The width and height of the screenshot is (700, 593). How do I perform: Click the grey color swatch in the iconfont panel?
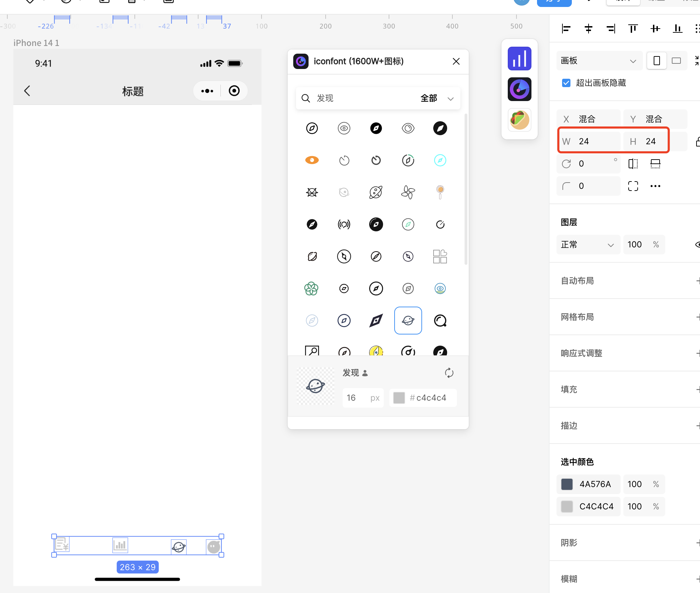[399, 398]
